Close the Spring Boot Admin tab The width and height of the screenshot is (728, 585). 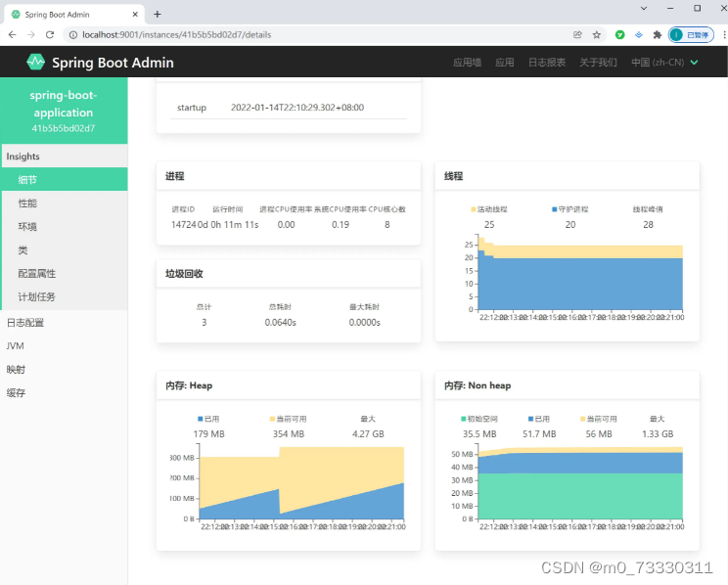pos(135,15)
